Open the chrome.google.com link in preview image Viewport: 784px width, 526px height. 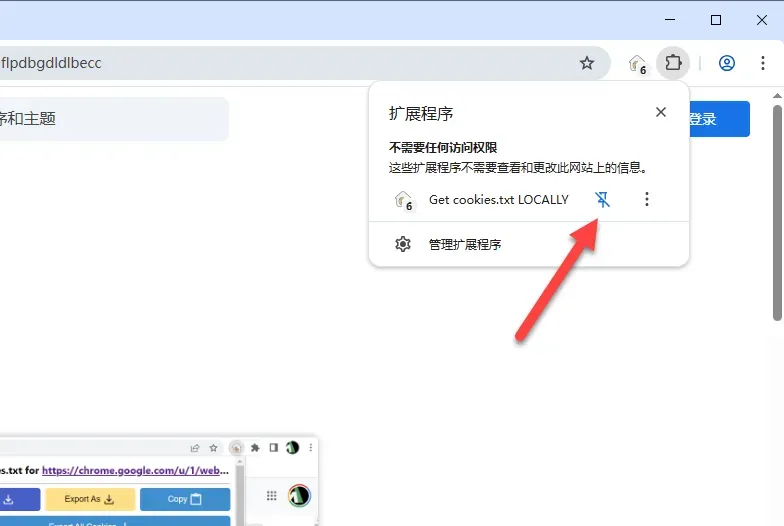135,470
